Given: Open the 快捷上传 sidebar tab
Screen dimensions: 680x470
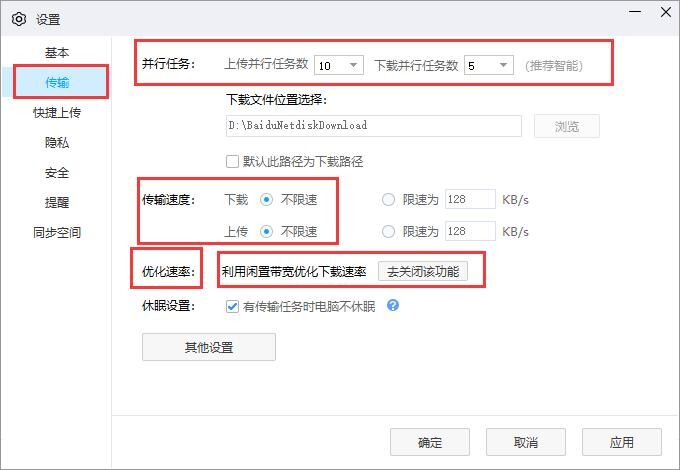Looking at the screenshot, I should point(57,113).
